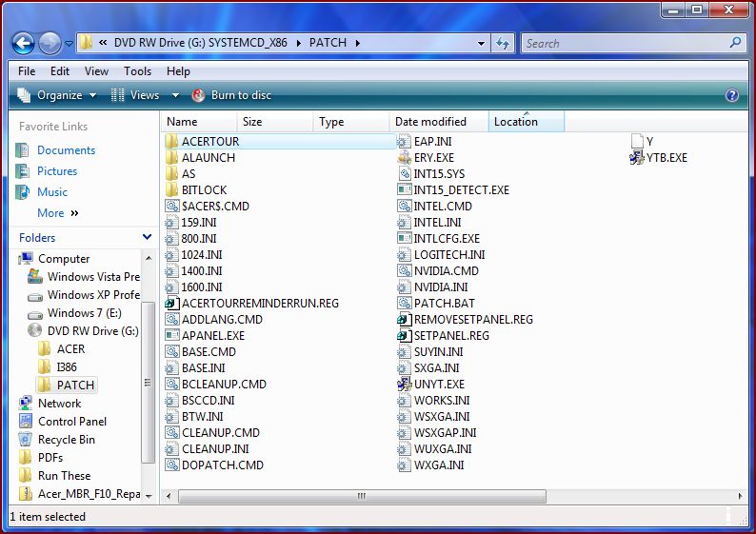Open the Views dropdown arrow
Screen dimensions: 756x534
[175, 95]
